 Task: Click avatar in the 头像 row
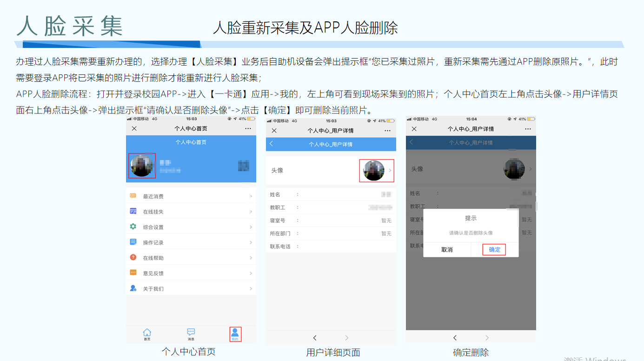click(374, 171)
